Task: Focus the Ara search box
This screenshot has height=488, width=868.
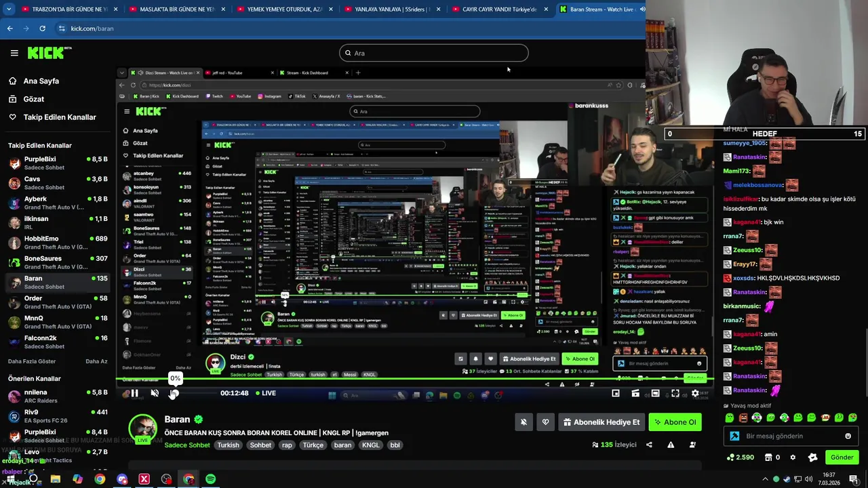Action: [x=434, y=53]
